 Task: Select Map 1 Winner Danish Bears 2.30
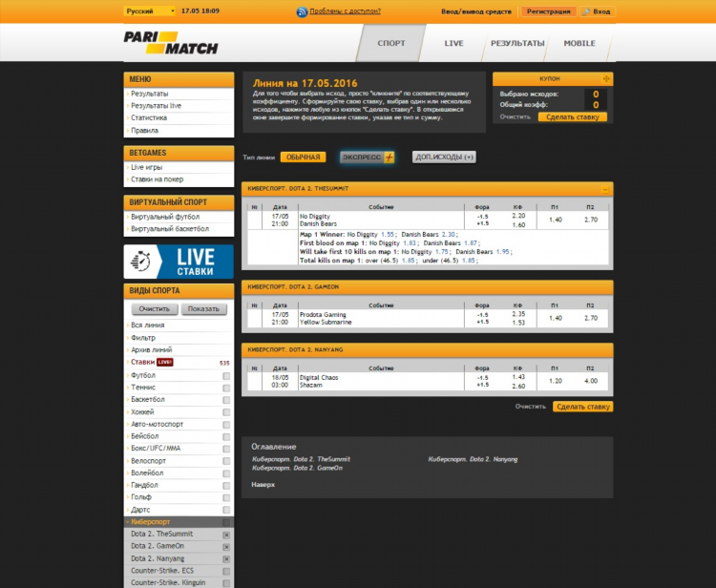449,235
